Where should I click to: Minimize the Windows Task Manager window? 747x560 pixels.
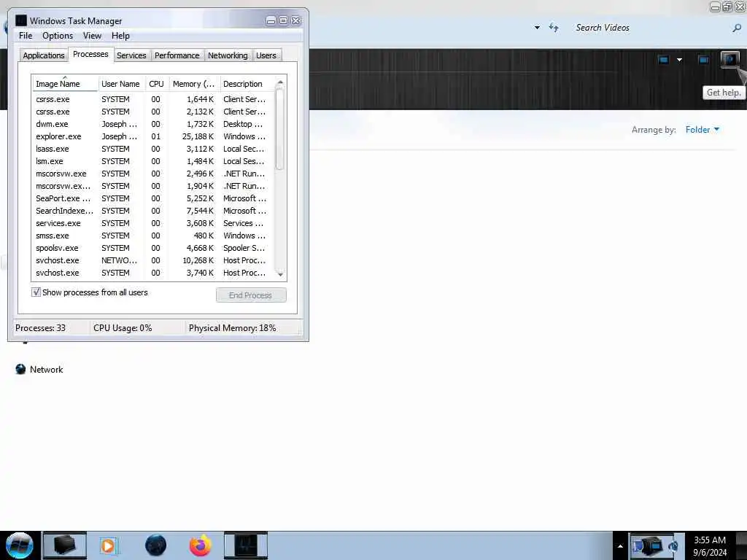271,20
